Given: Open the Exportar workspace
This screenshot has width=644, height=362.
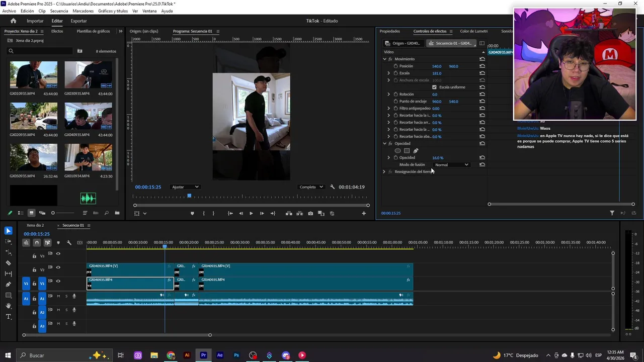Looking at the screenshot, I should 78,21.
